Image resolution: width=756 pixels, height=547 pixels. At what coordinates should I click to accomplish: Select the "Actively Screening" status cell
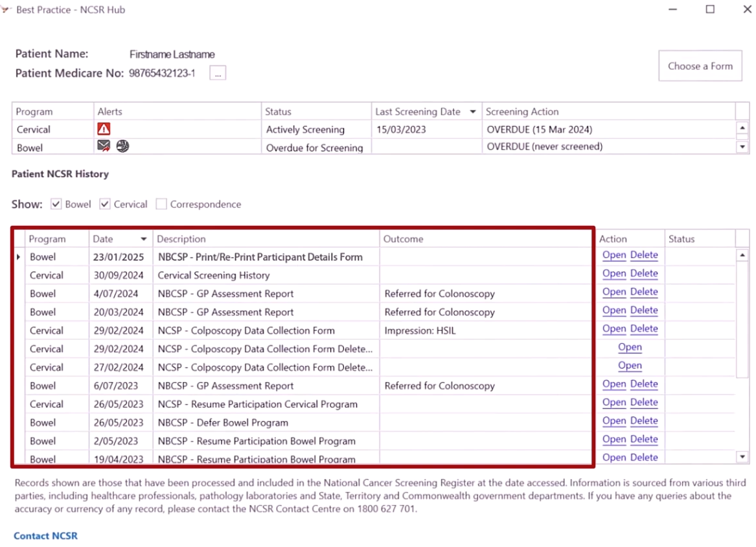(x=316, y=129)
